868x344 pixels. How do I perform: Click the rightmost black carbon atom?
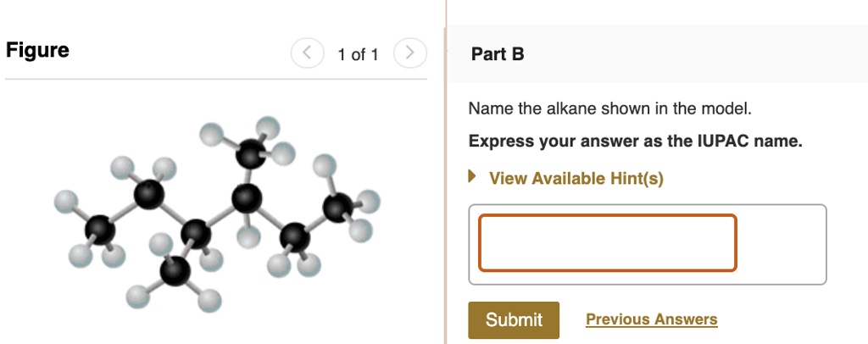[x=339, y=206]
